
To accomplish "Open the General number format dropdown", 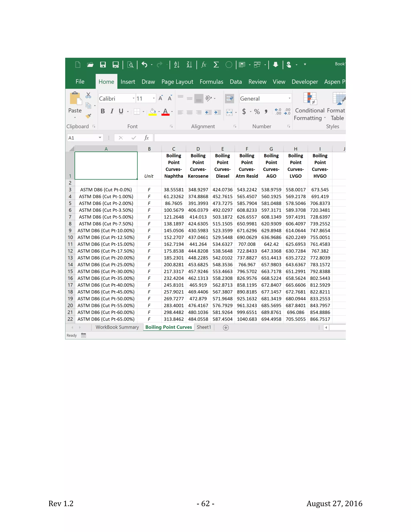I will coord(289,98).
